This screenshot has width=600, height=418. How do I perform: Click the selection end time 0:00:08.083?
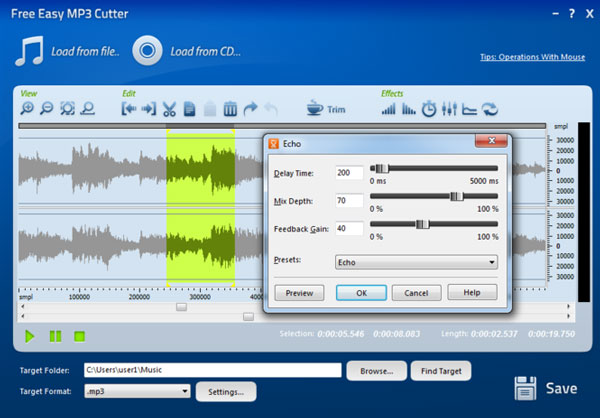[396, 334]
